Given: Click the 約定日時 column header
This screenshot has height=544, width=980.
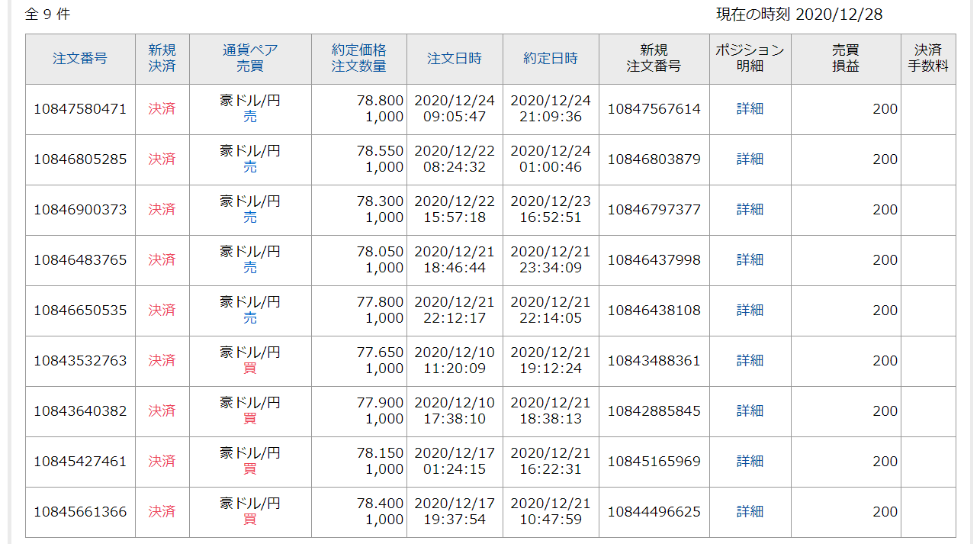Looking at the screenshot, I should tap(551, 59).
